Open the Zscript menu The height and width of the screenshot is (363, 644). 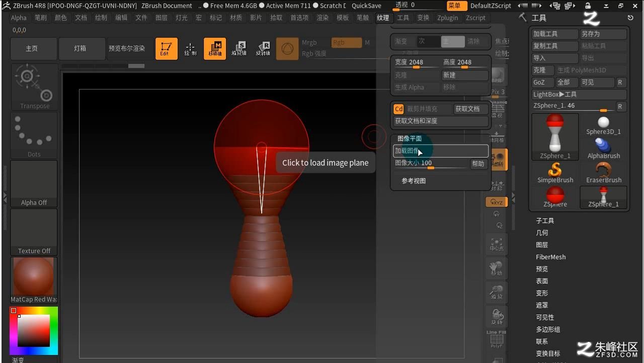(x=476, y=18)
